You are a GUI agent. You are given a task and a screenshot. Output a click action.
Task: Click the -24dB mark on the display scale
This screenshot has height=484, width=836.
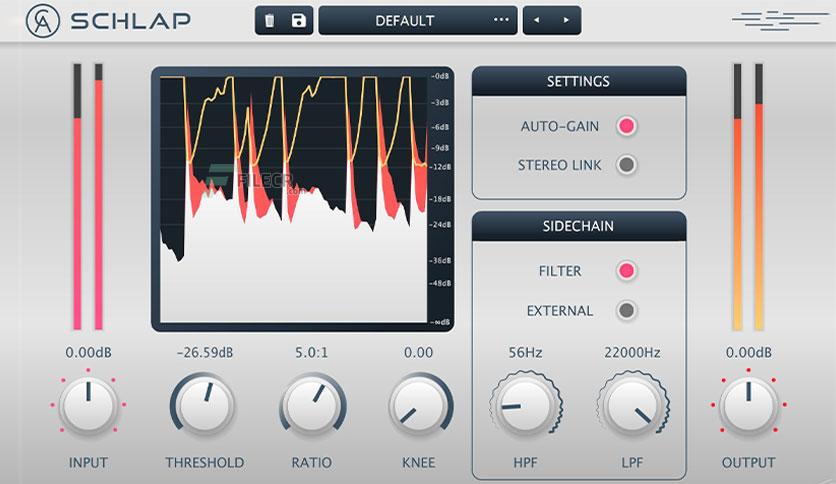click(x=440, y=224)
